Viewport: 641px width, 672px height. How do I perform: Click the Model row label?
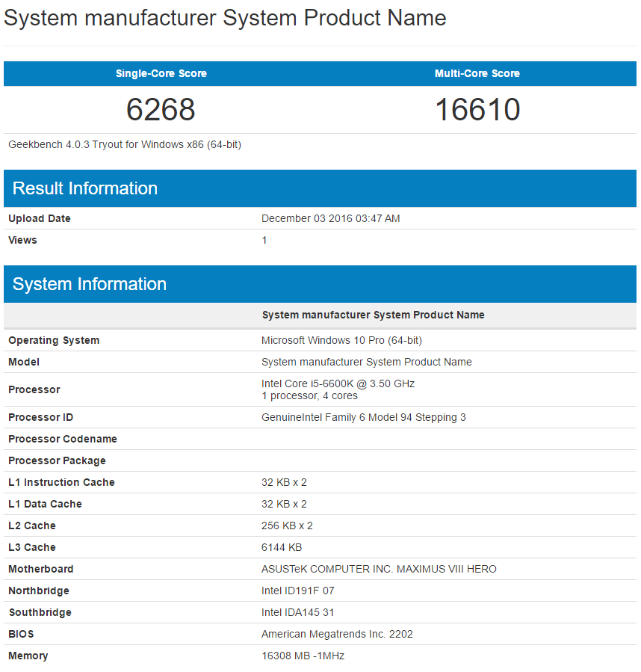[x=24, y=362]
